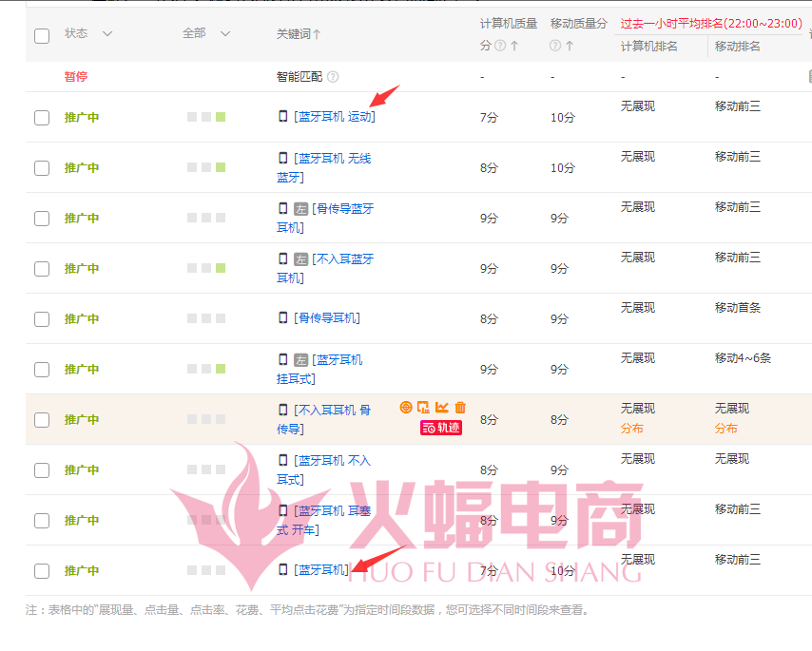Click the mobile phone icon before 蓝牙耳机 运动
The height and width of the screenshot is (651, 812).
282,116
